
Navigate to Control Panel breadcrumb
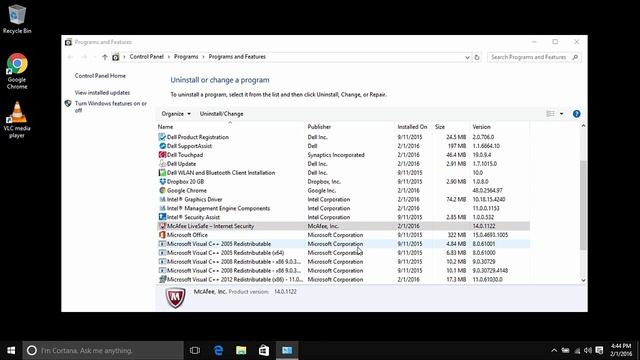pyautogui.click(x=146, y=57)
